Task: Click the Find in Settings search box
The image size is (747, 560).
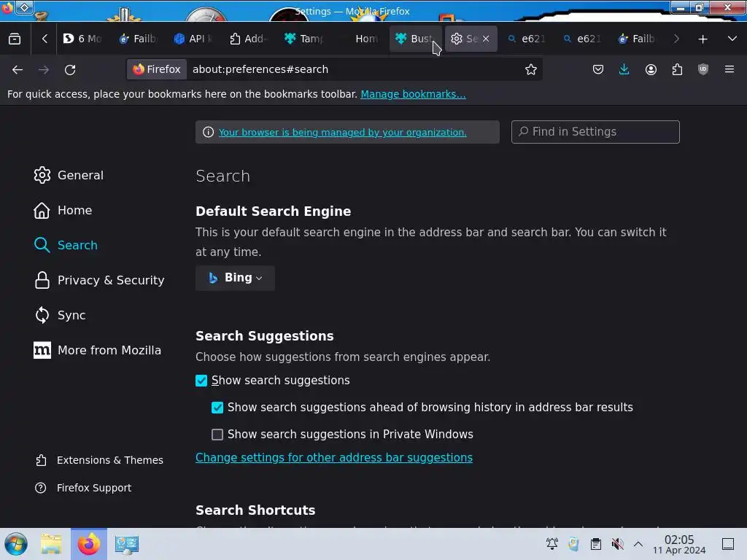Action: 595,132
